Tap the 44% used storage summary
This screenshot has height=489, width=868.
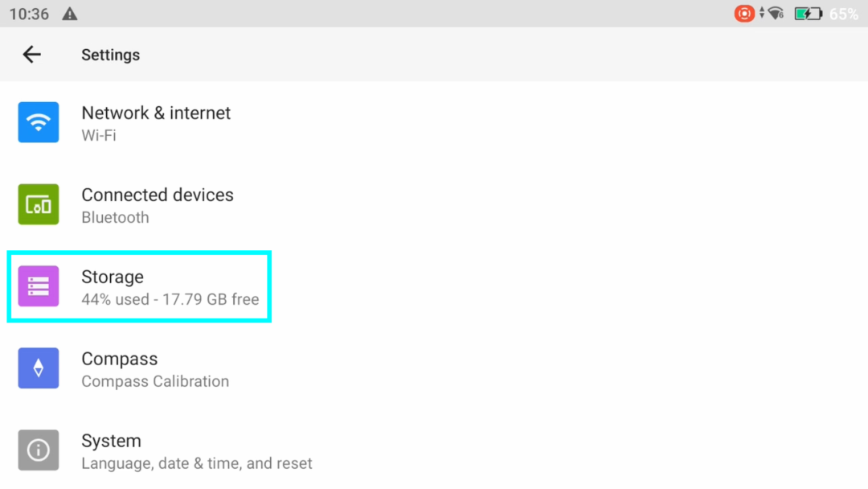170,299
